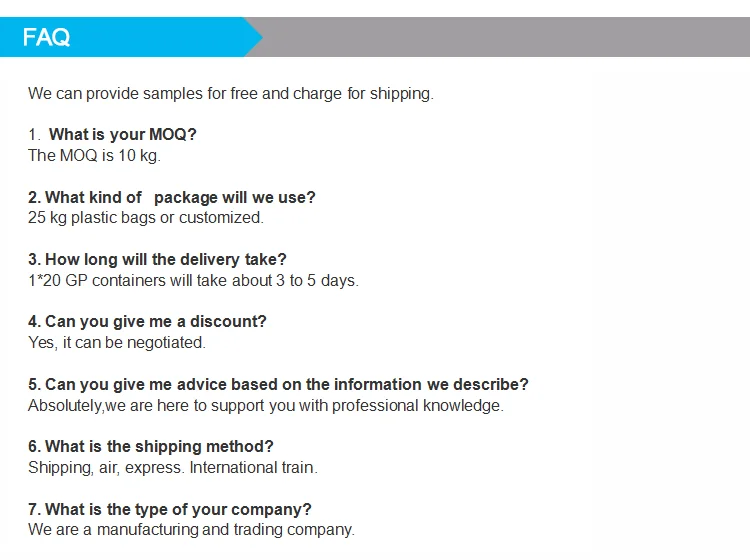The height and width of the screenshot is (560, 750).
Task: Open the 'What is your MOQ?' question
Action: [122, 134]
